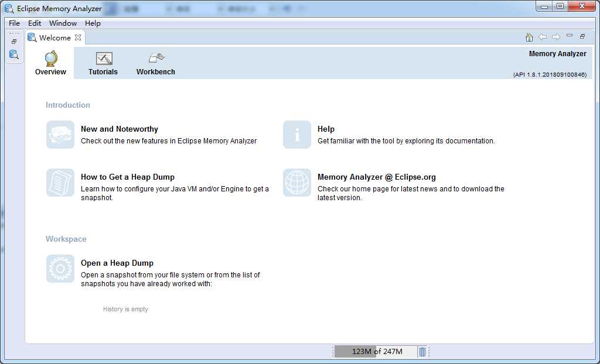Viewport: 600px width, 364px height.
Task: Click the Overview globe icon
Action: (51, 59)
